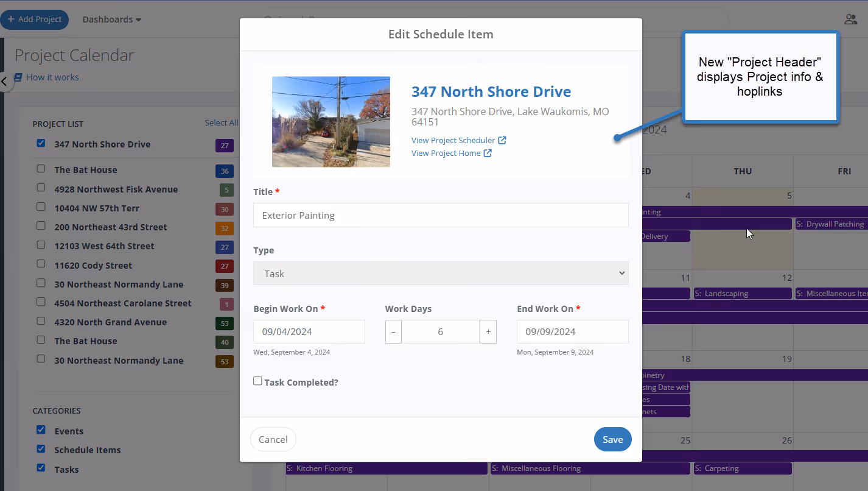Open the Miscellaneous Flooring calendar item

(590, 468)
